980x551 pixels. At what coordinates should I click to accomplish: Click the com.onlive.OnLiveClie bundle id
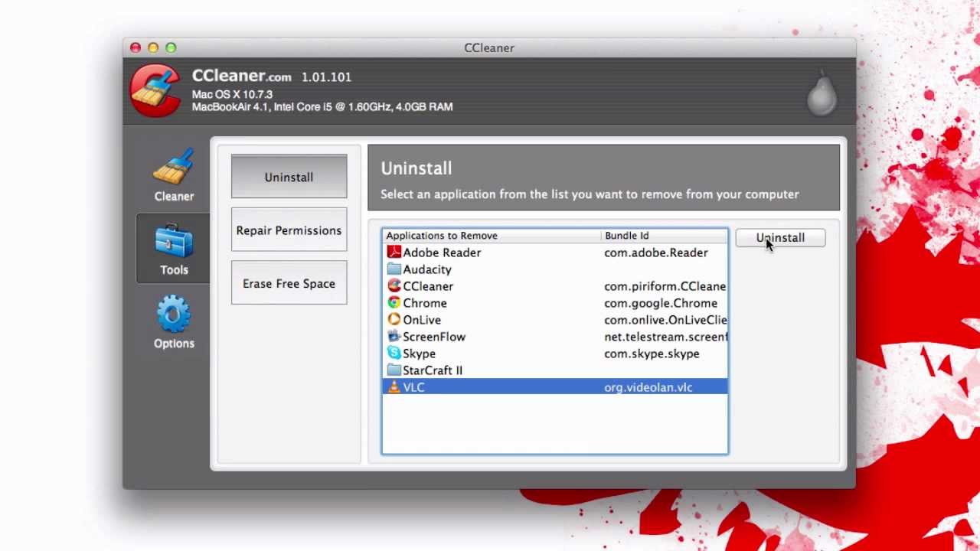click(x=665, y=320)
